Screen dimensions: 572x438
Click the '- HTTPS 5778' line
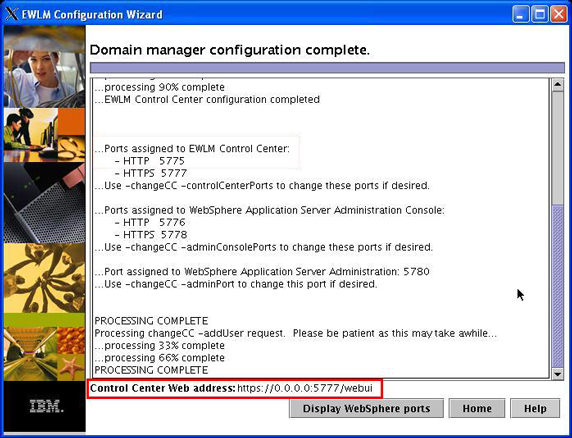pos(151,234)
